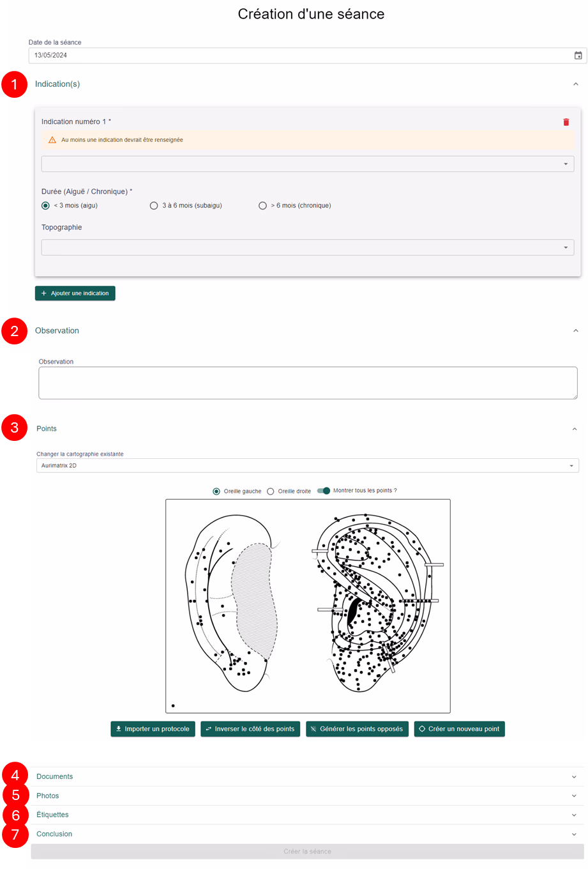588x869 pixels.
Task: Click the download icon on 'Importer un protocole'
Action: tap(119, 729)
